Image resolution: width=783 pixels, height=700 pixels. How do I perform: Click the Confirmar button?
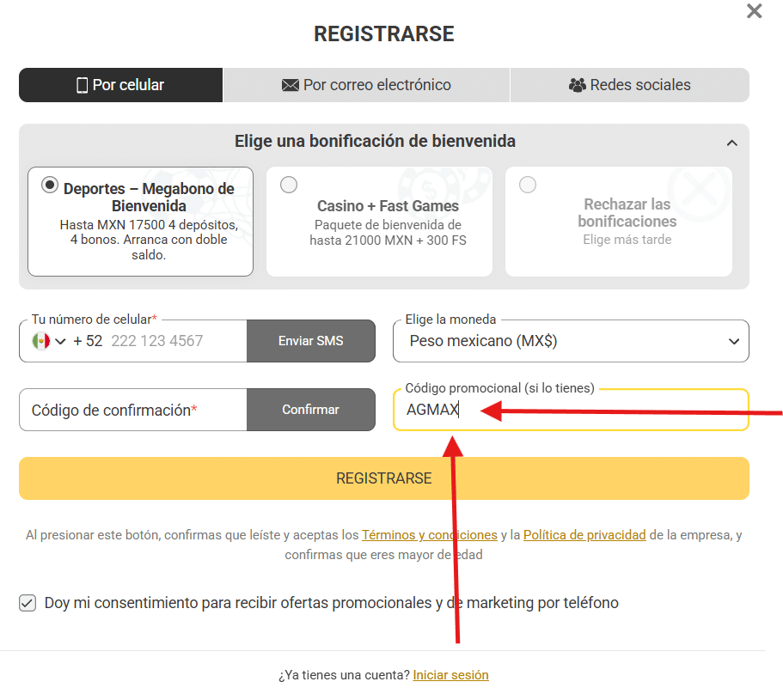(310, 410)
